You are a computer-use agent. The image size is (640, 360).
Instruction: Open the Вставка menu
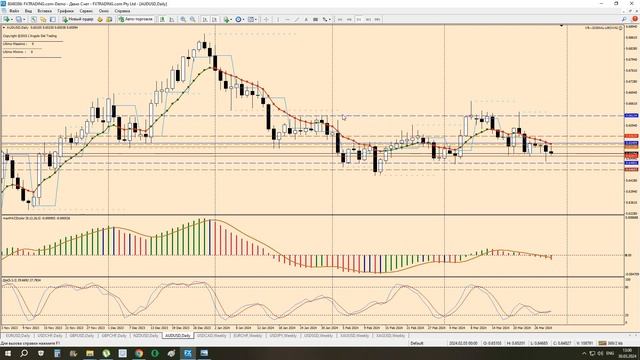(44, 11)
